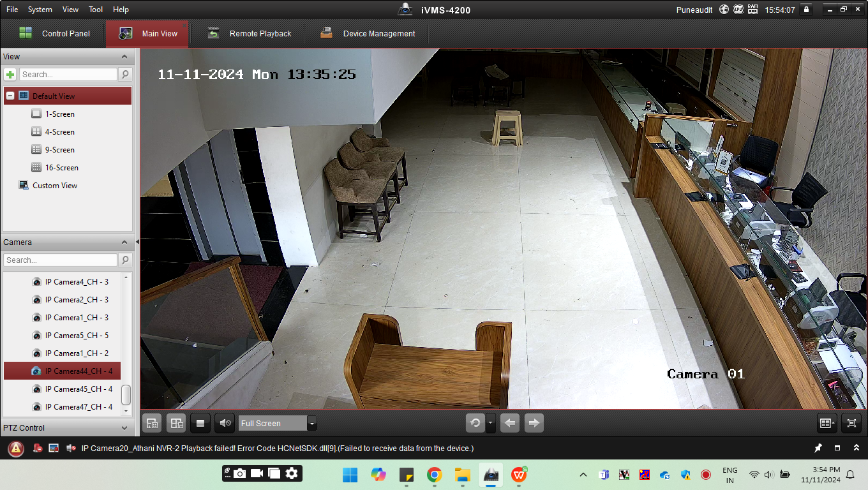Open window division layout icon
Image resolution: width=868 pixels, height=490 pixels.
click(x=827, y=423)
